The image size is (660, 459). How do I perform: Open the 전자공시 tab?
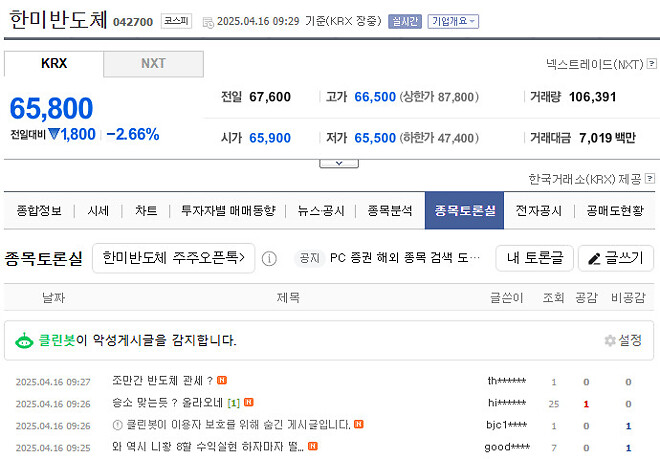click(539, 211)
